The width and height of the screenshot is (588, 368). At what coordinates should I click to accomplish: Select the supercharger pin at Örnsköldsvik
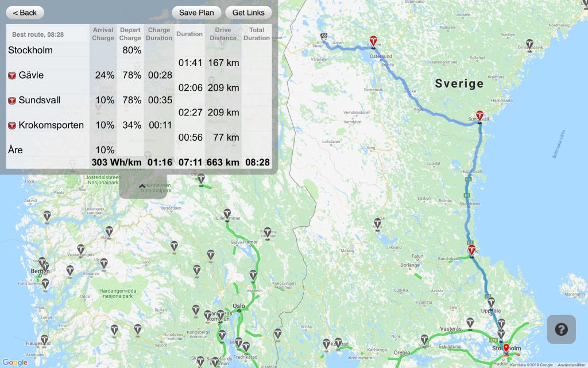[529, 45]
